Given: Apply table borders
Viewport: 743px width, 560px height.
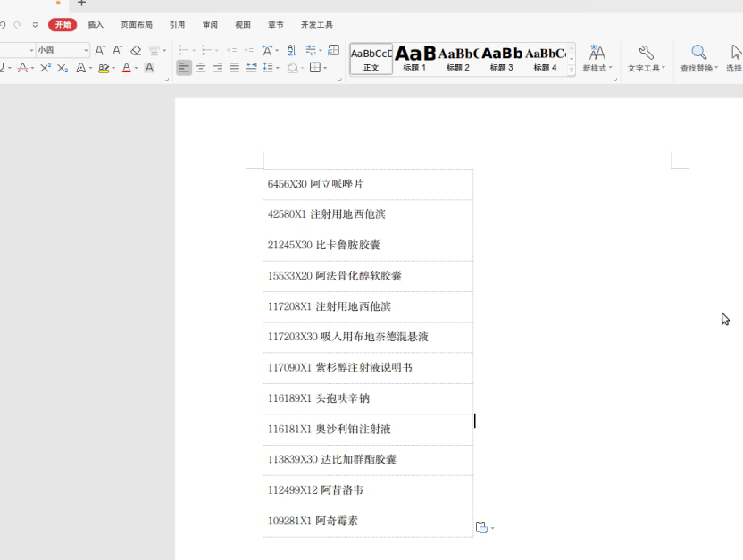Looking at the screenshot, I should 315,68.
